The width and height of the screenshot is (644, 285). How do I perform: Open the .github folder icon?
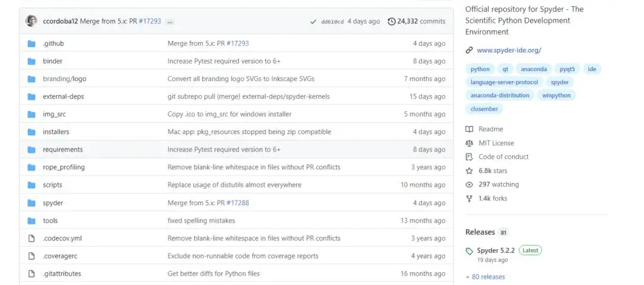coord(31,43)
